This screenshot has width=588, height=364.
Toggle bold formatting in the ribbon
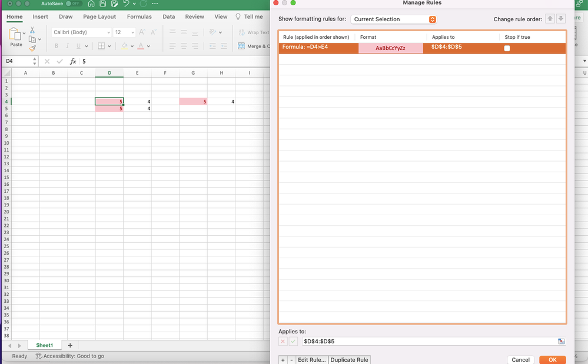(56, 46)
